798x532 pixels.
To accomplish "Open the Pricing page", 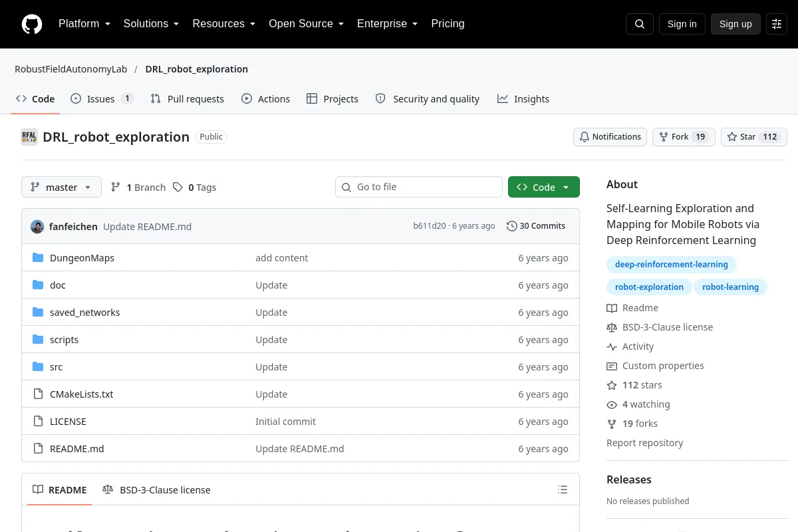I will pos(448,24).
